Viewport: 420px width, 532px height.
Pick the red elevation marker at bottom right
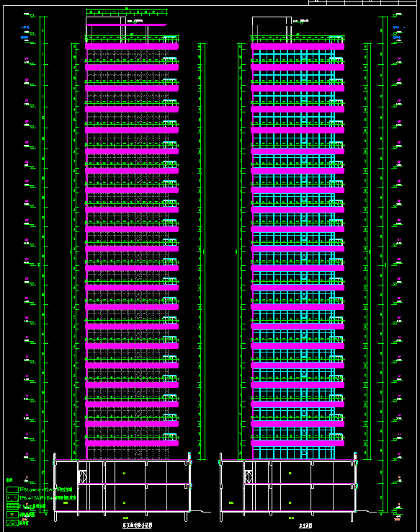pyautogui.click(x=397, y=519)
